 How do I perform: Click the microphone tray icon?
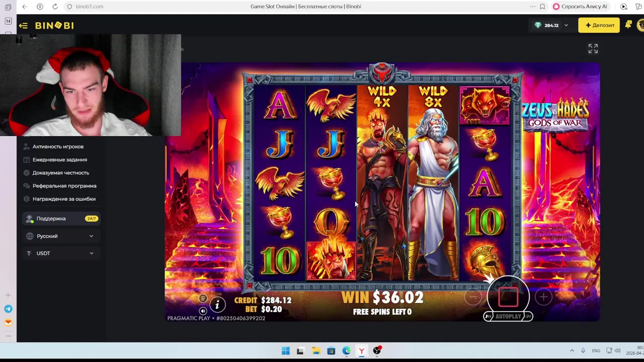[583, 350]
